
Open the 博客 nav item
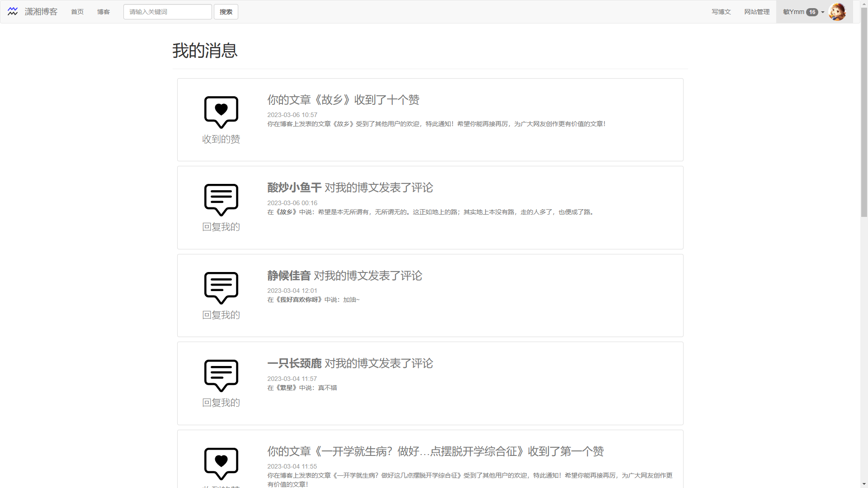[104, 12]
